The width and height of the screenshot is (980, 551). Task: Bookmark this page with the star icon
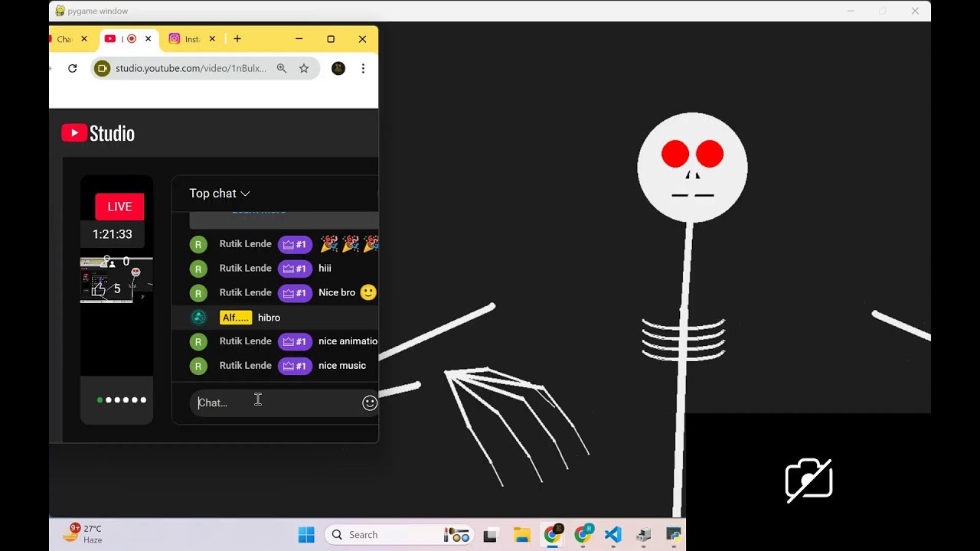[x=304, y=68]
